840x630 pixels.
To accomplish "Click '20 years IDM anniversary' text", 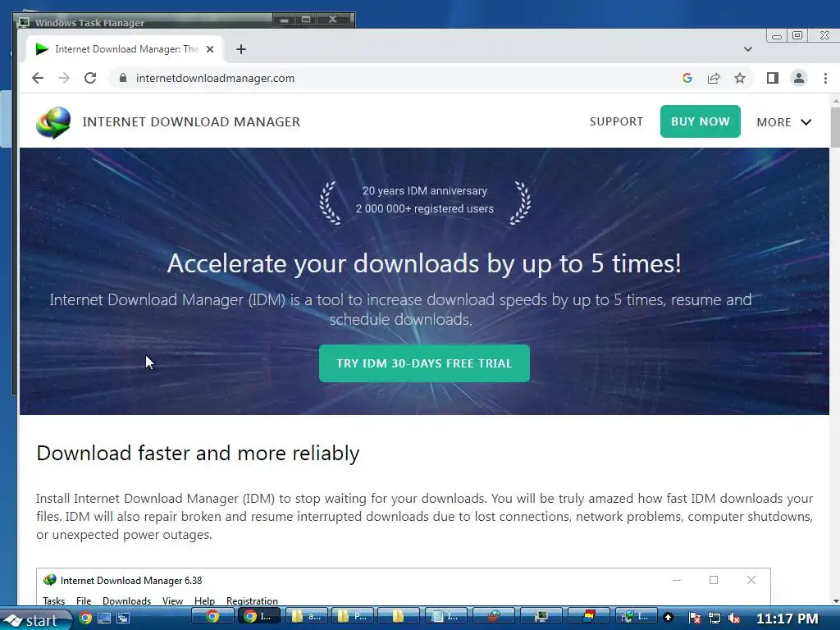I will pyautogui.click(x=425, y=190).
